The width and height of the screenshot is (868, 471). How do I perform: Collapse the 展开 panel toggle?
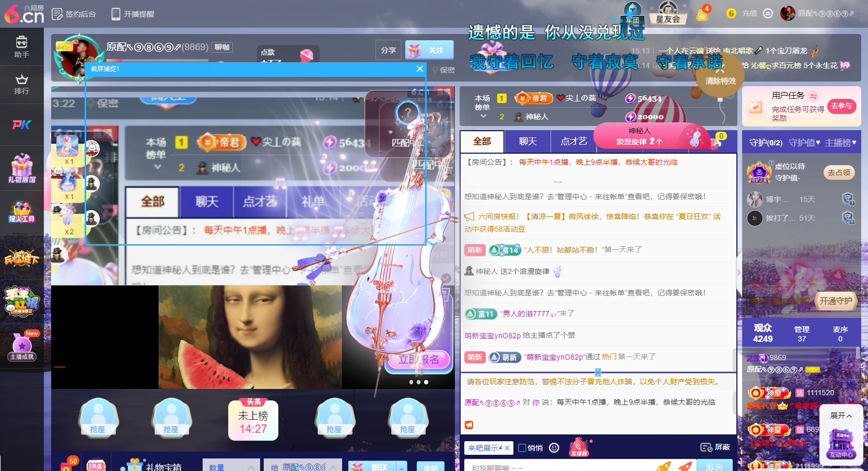841,416
